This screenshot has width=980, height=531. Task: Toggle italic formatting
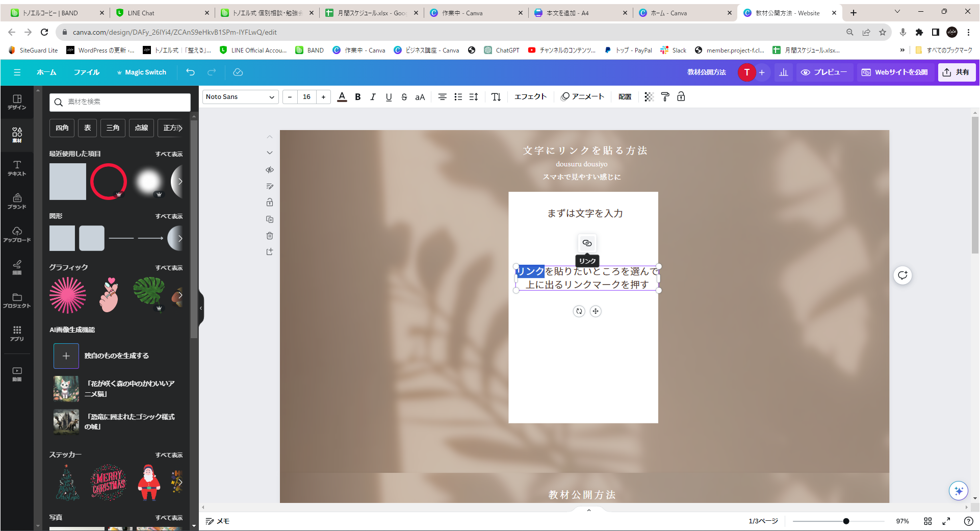pos(373,97)
